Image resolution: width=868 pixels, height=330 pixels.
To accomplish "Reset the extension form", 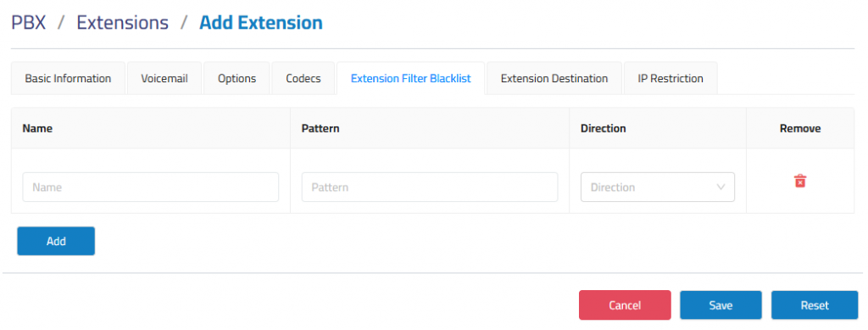I will coord(815,305).
